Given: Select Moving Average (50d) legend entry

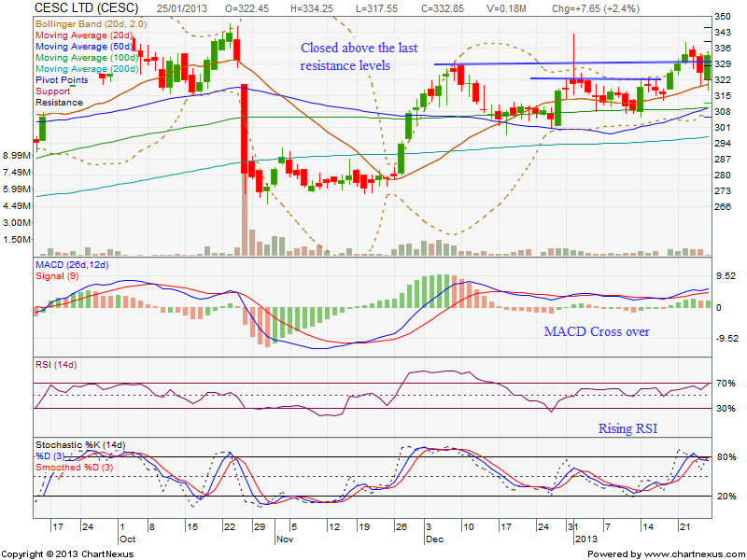Looking at the screenshot, I should pos(84,46).
